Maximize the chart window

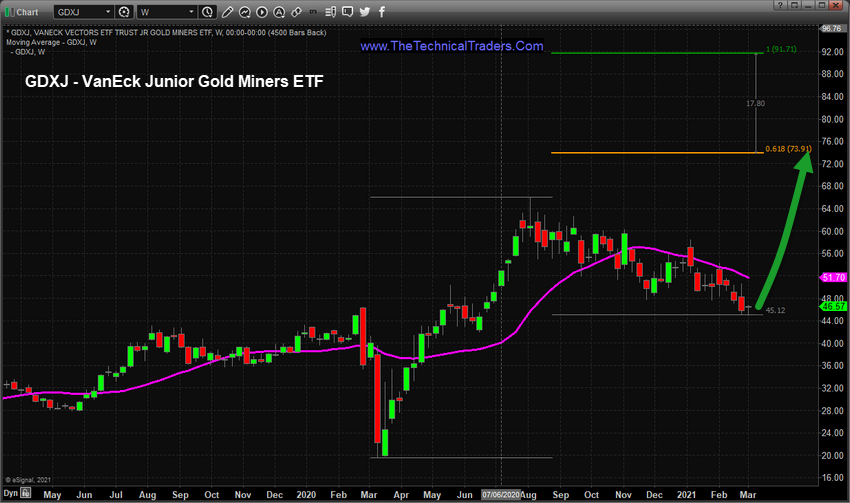point(822,5)
